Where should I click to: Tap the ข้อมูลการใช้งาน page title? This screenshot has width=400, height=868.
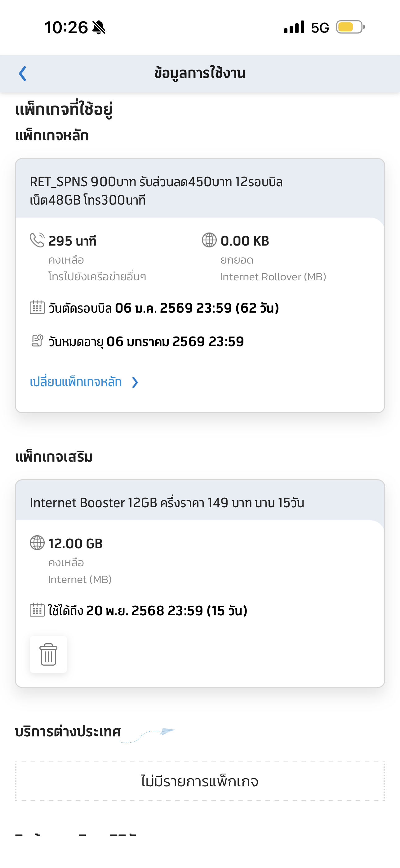tap(200, 73)
